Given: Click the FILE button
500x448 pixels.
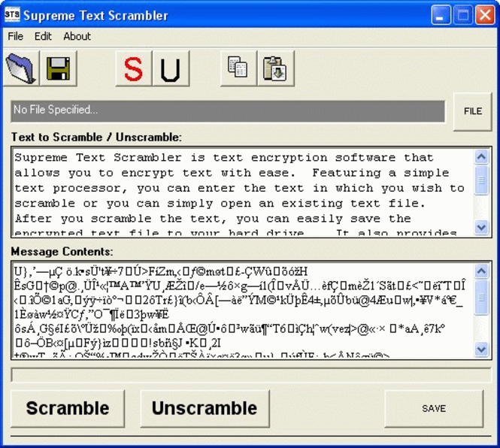Looking at the screenshot, I should pyautogui.click(x=473, y=111).
